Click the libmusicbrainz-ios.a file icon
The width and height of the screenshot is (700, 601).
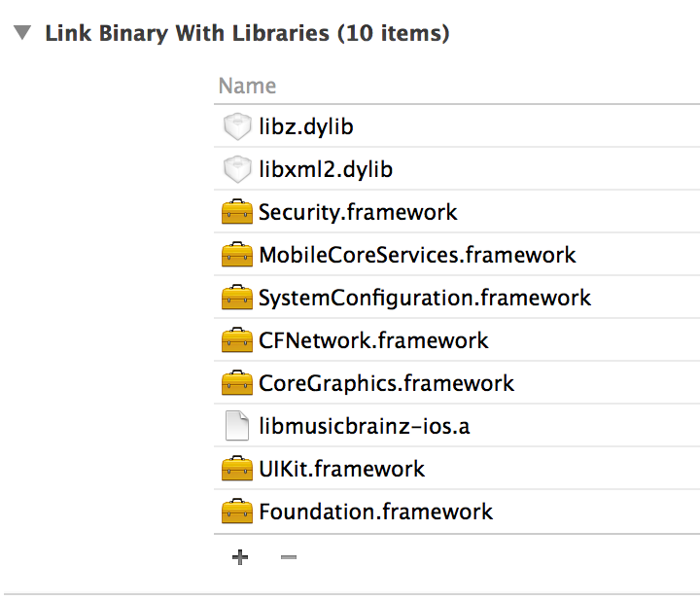coord(237,426)
